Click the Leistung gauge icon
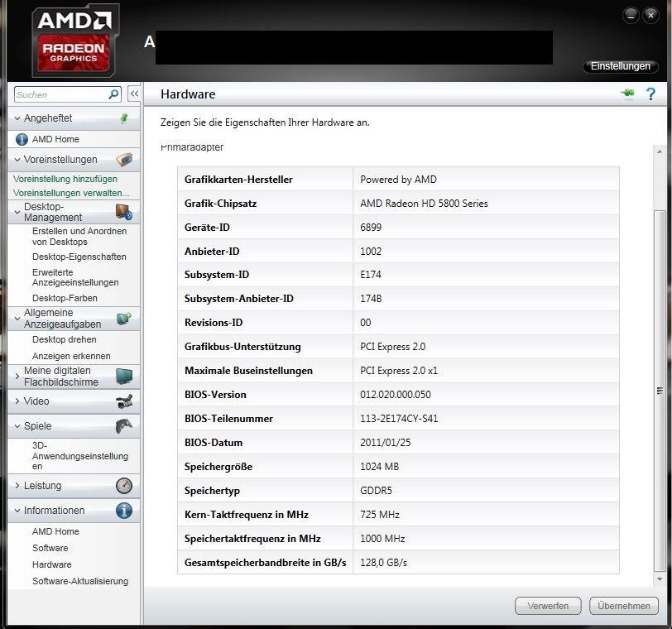Screen dimensions: 672x629 pyautogui.click(x=124, y=486)
